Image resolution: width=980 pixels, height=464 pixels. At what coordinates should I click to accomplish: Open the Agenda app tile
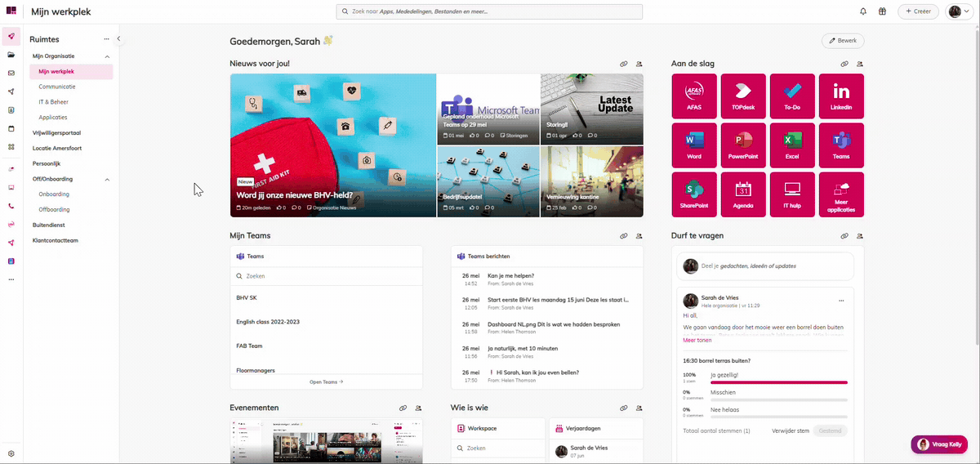[743, 194]
